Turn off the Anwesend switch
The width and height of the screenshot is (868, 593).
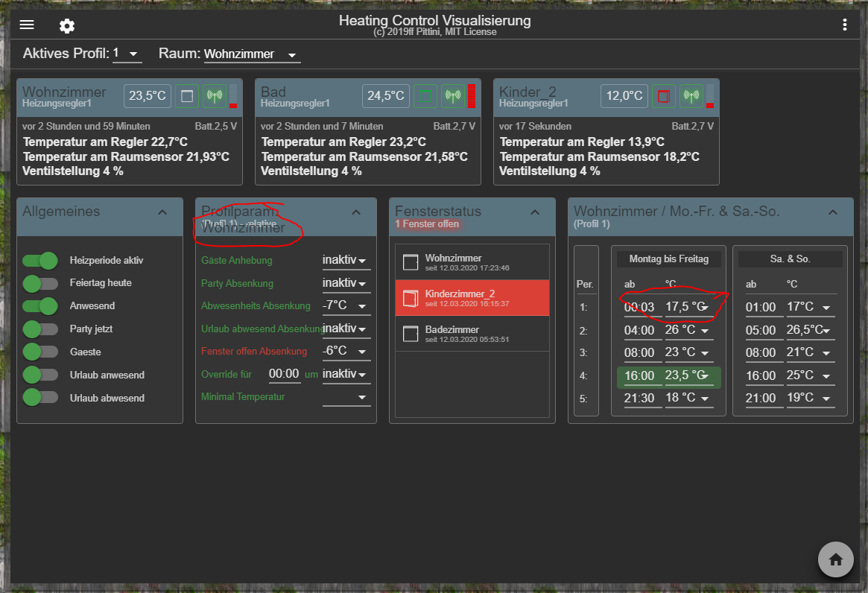pos(40,306)
